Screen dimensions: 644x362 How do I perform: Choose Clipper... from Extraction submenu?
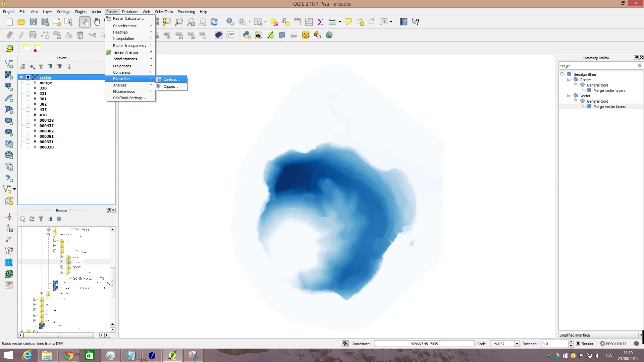pyautogui.click(x=171, y=86)
